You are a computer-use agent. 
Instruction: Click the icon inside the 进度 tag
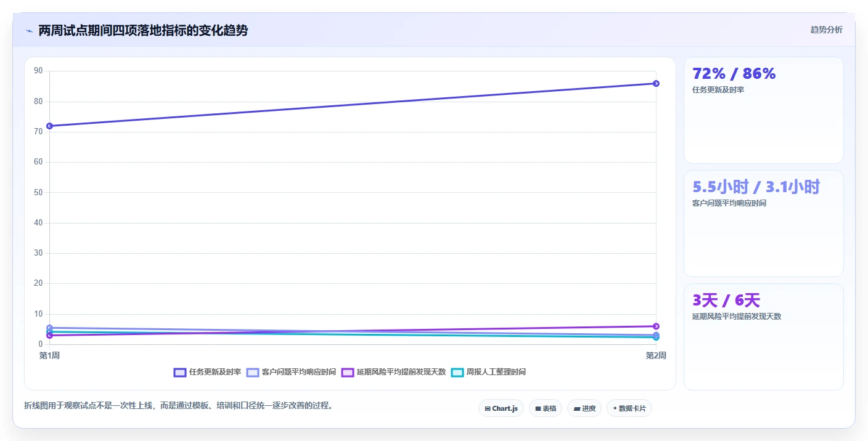tap(576, 408)
